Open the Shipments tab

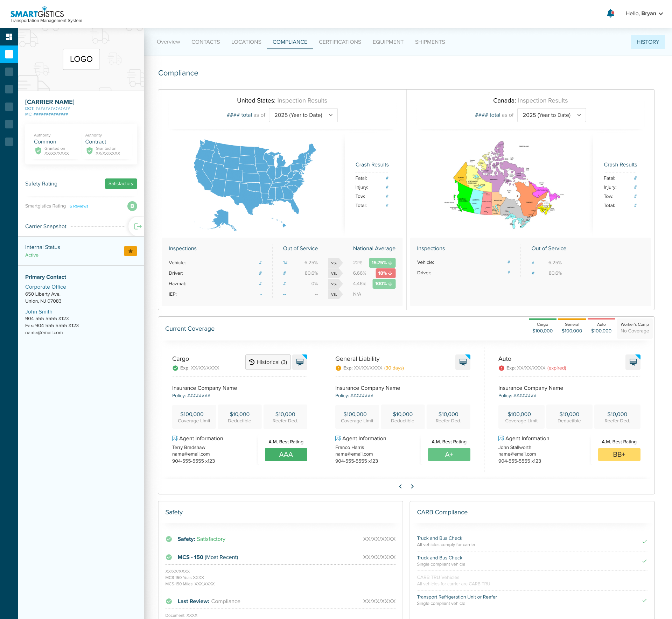(430, 42)
